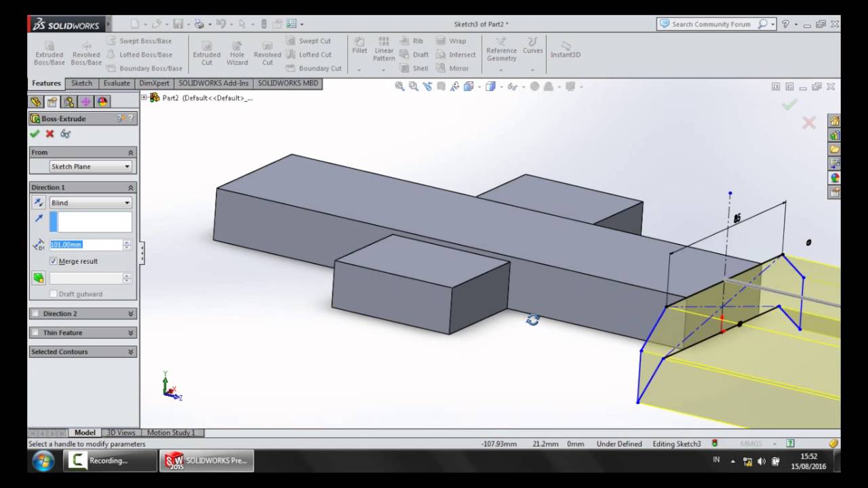This screenshot has height=488, width=868.
Task: Open the PropertyManager tab icon
Action: 52,102
